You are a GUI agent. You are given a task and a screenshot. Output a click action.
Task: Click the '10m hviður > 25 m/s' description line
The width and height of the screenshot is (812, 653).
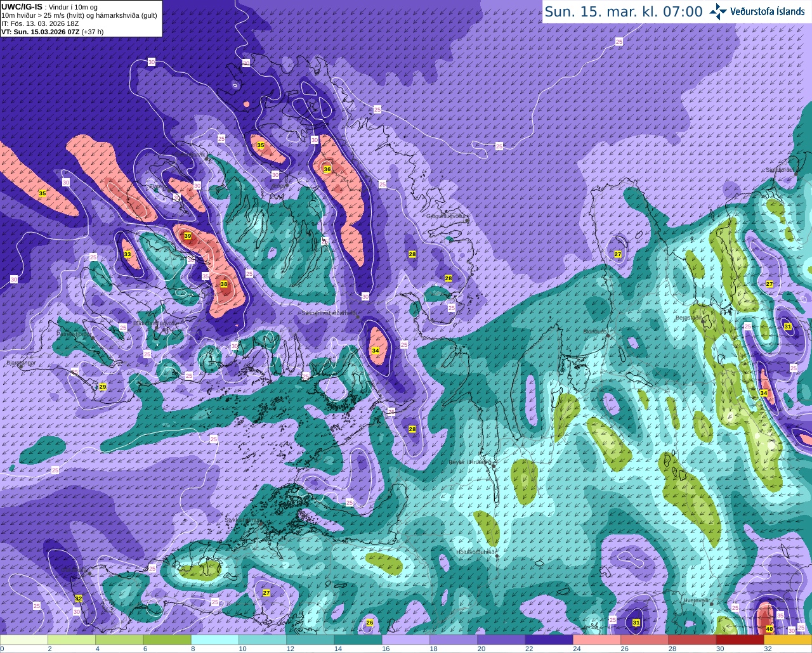coord(79,15)
